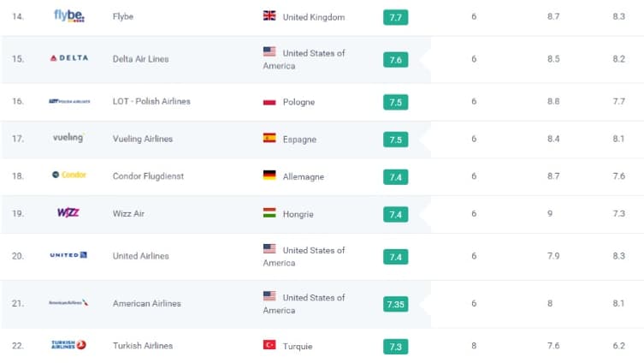
Task: Select the Turkish Airlines name
Action: [x=143, y=345]
